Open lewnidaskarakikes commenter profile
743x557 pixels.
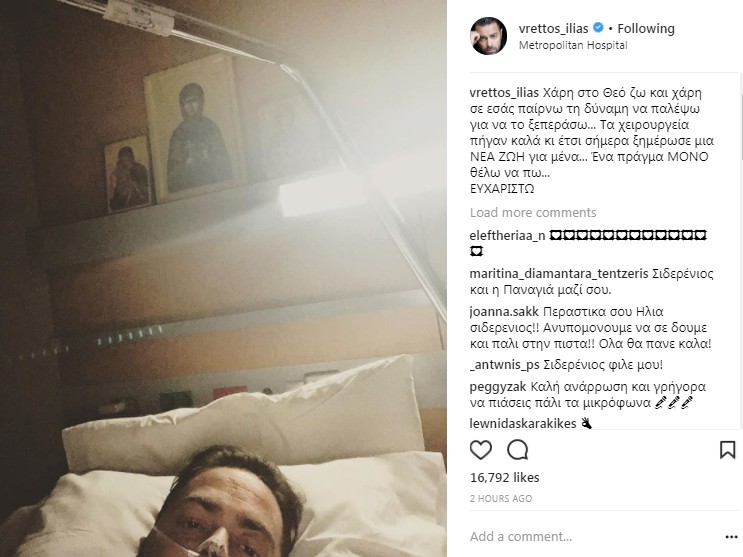[x=523, y=423]
